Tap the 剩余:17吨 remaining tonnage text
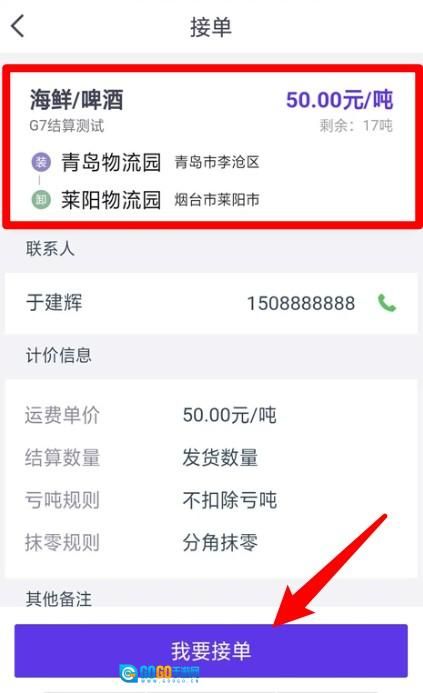Screen dimensions: 423x693 356,126
